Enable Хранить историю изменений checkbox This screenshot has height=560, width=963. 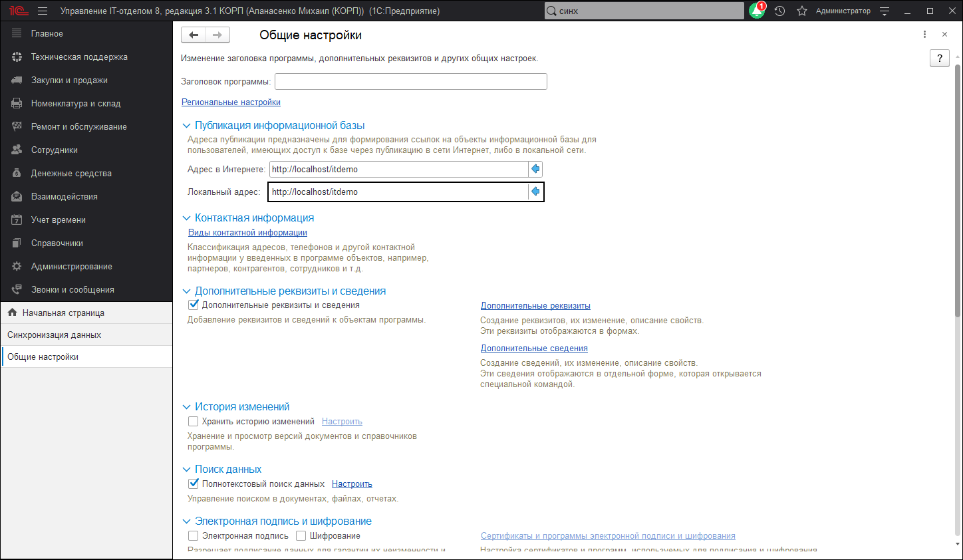(194, 421)
